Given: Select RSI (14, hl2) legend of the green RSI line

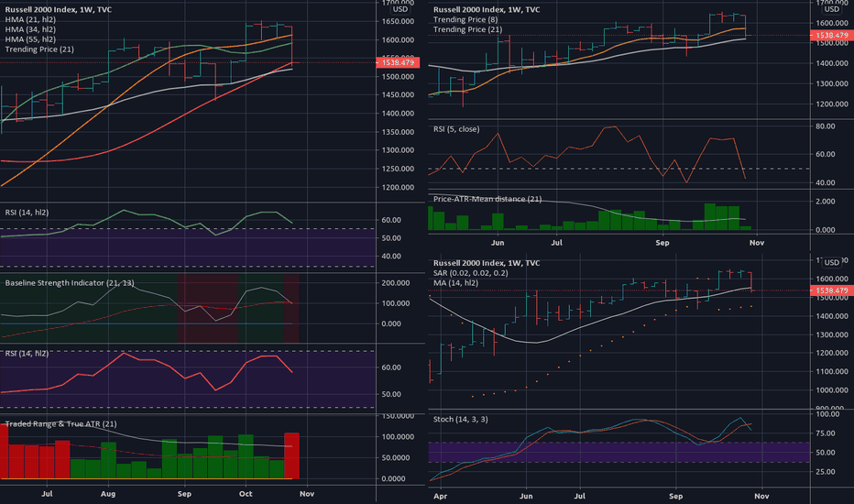Looking at the screenshot, I should (x=27, y=213).
